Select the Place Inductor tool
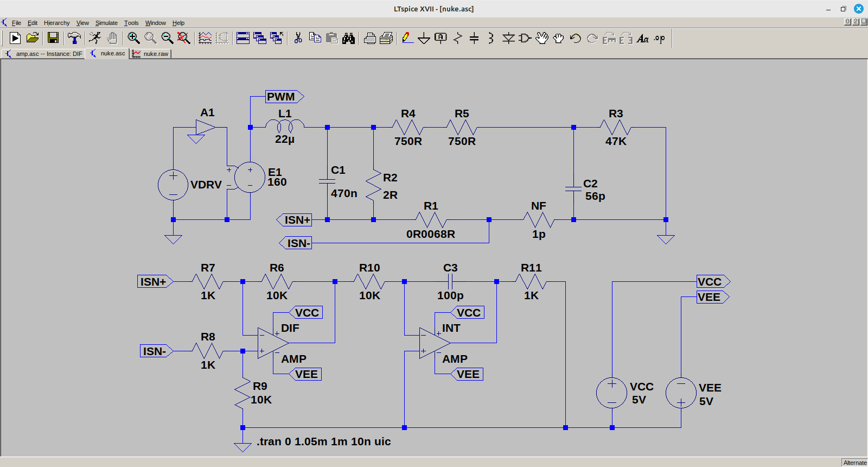The height and width of the screenshot is (467, 868). 491,38
